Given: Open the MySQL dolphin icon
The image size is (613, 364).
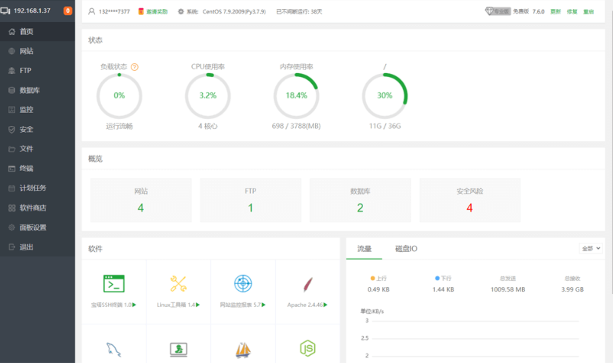Looking at the screenshot, I should tap(114, 349).
